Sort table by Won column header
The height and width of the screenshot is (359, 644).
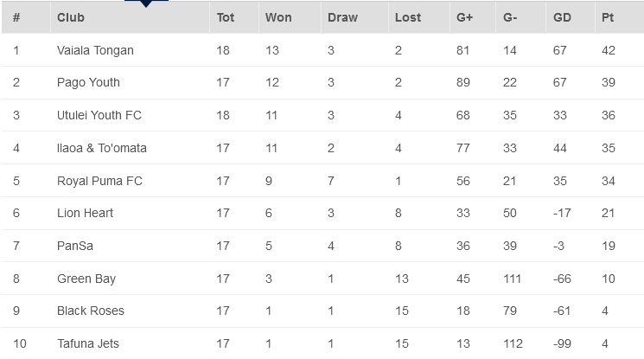click(x=277, y=17)
